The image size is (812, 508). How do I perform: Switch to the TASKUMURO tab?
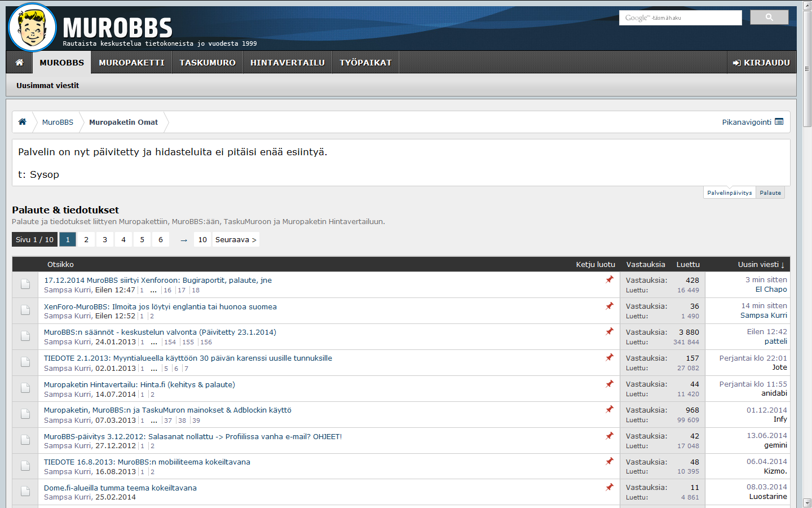[x=208, y=63]
